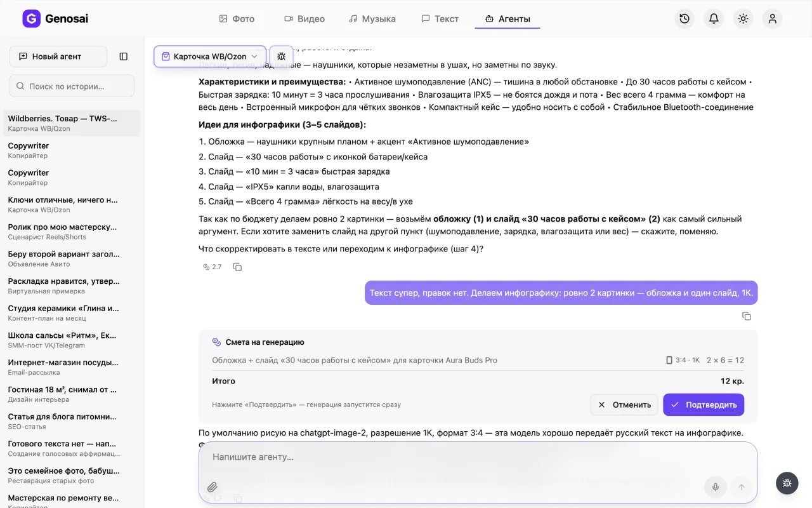
Task: Click the Genosai logo icon
Action: (x=31, y=18)
